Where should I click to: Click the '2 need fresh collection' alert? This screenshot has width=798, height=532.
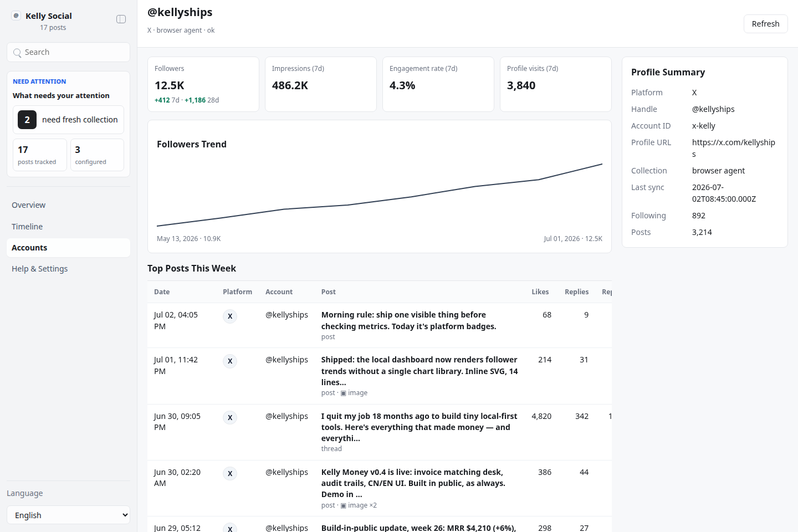tap(68, 120)
